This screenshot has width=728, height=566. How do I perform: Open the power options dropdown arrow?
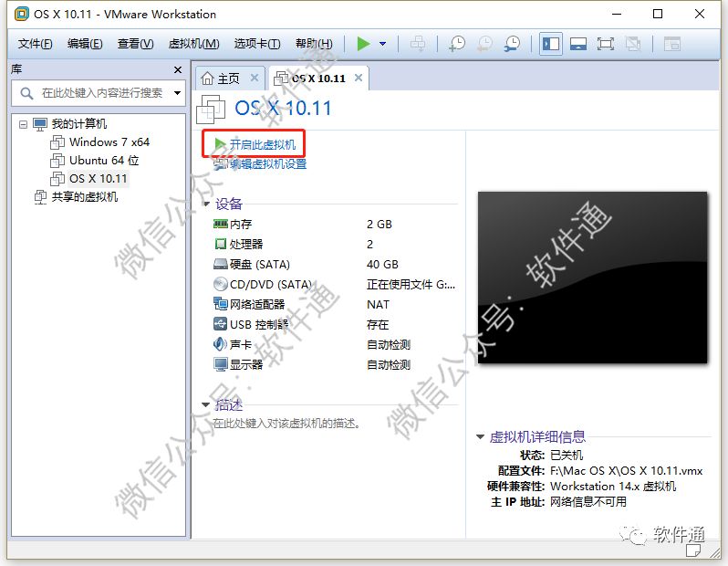(x=382, y=44)
